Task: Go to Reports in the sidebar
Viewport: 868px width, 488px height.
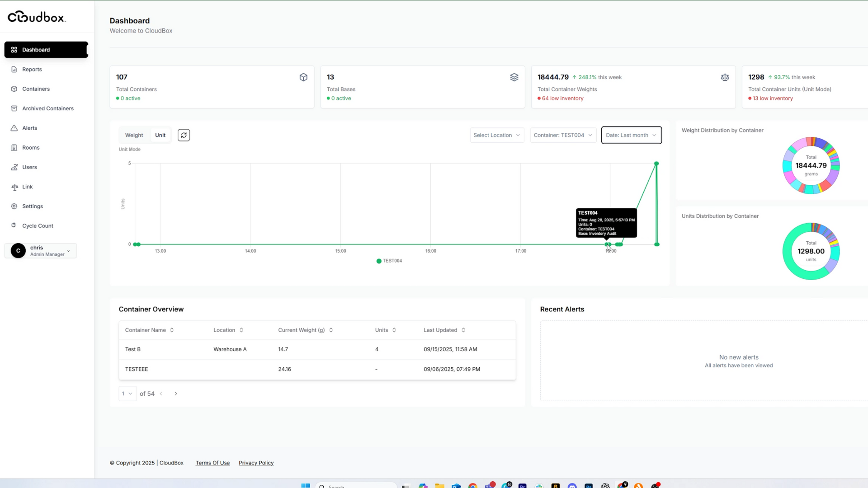Action: coord(32,69)
